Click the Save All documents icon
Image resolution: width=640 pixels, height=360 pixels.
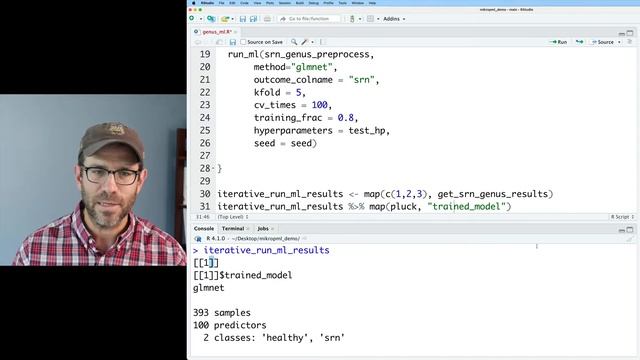pos(253,19)
